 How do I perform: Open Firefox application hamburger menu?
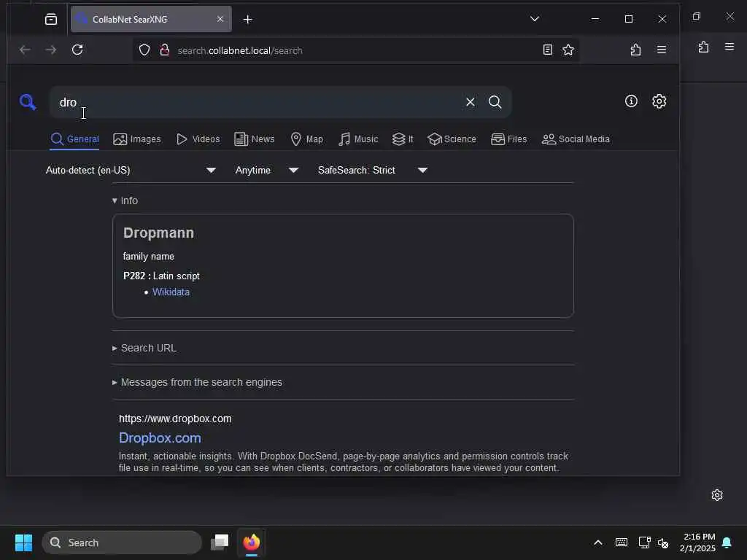(661, 50)
